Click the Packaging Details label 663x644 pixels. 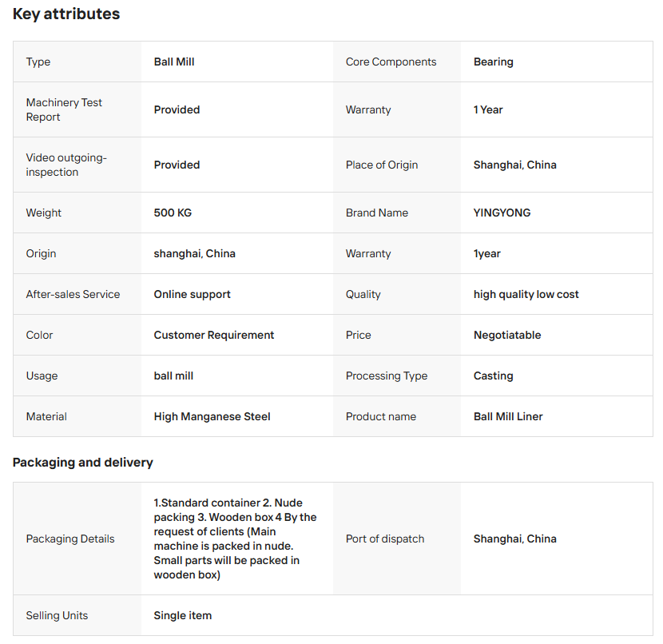coord(70,539)
